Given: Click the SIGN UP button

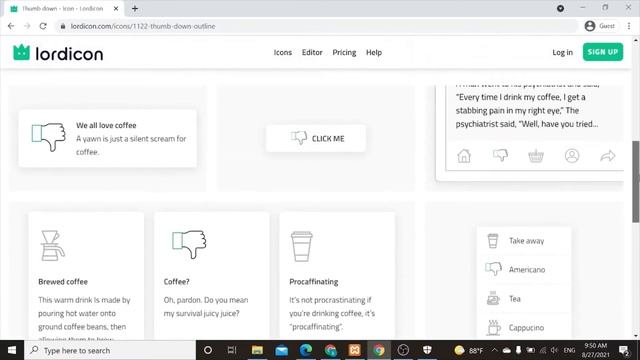Looking at the screenshot, I should 603,52.
